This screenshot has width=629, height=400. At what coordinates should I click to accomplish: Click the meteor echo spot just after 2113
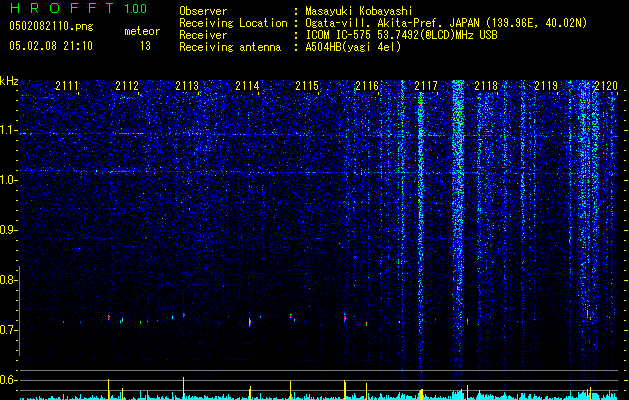pyautogui.click(x=184, y=315)
